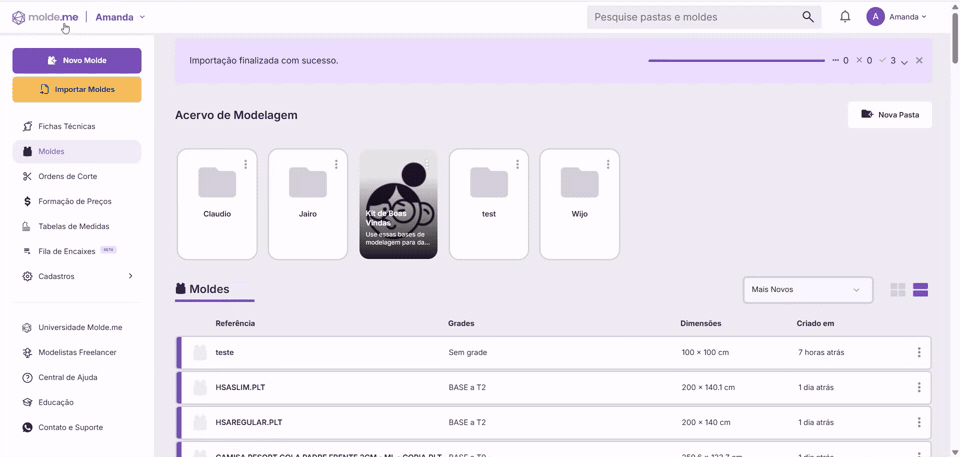Open the Wijo folder

(x=579, y=204)
